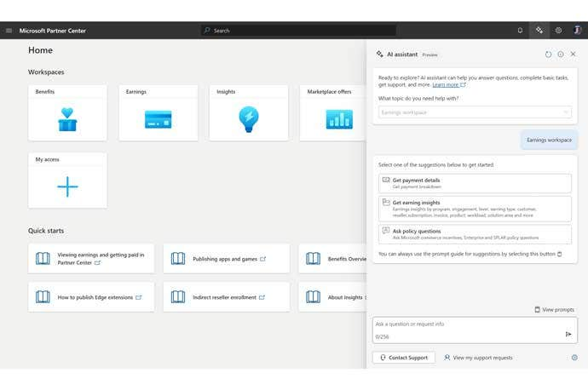Open the Benefits workspace tile
Screen dimensions: 588x390
67,112
